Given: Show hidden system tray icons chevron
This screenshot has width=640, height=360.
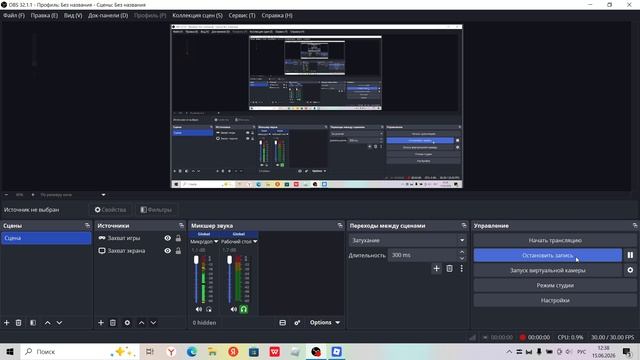Looking at the screenshot, I should tap(509, 351).
